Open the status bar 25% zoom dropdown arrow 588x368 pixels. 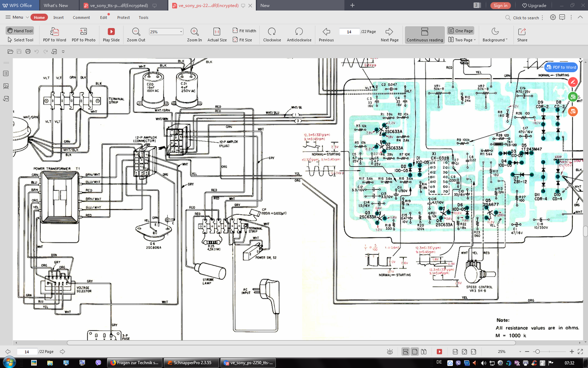tap(520, 352)
